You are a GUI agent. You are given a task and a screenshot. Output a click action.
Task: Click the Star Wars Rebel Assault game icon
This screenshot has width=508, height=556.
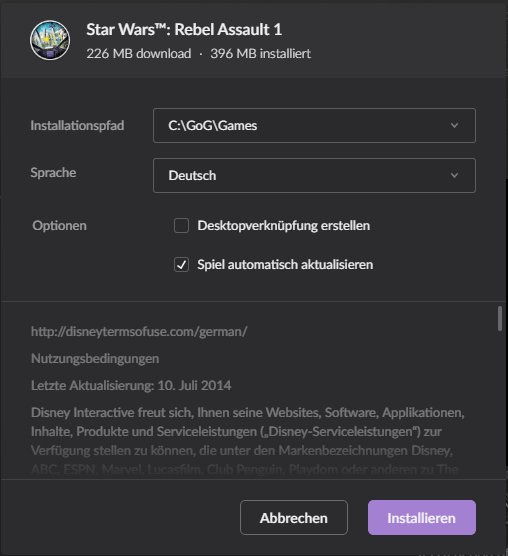click(x=50, y=40)
